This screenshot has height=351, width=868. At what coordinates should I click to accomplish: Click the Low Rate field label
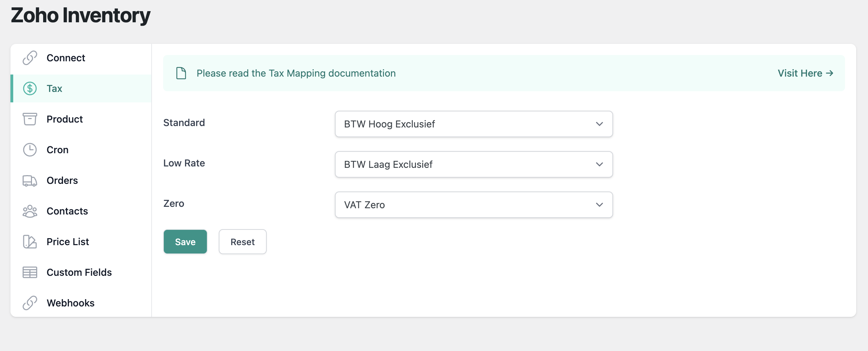pyautogui.click(x=184, y=163)
